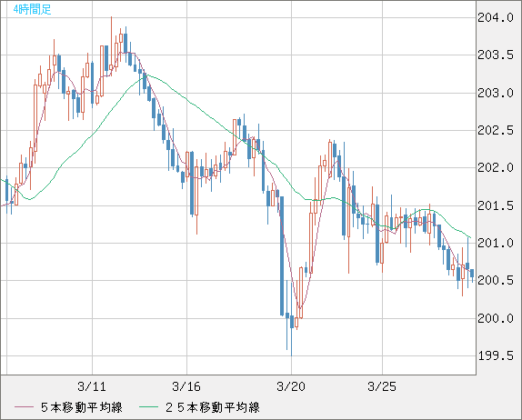This screenshot has height=420, width=522.
Task: Click the 201.0 price axis label
Action: click(496, 244)
